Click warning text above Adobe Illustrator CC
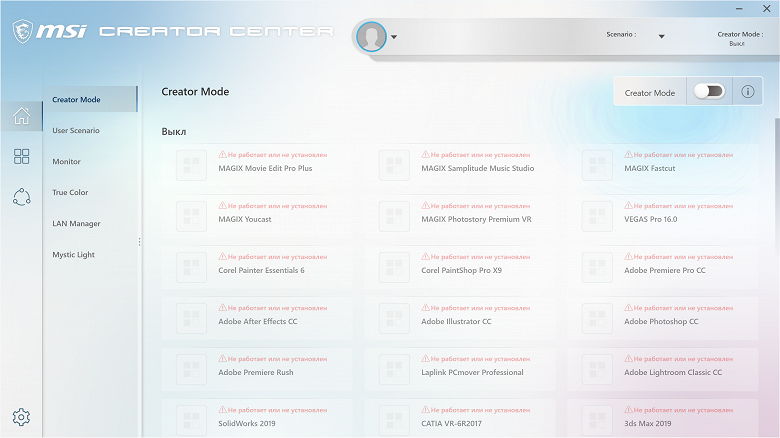 click(476, 308)
